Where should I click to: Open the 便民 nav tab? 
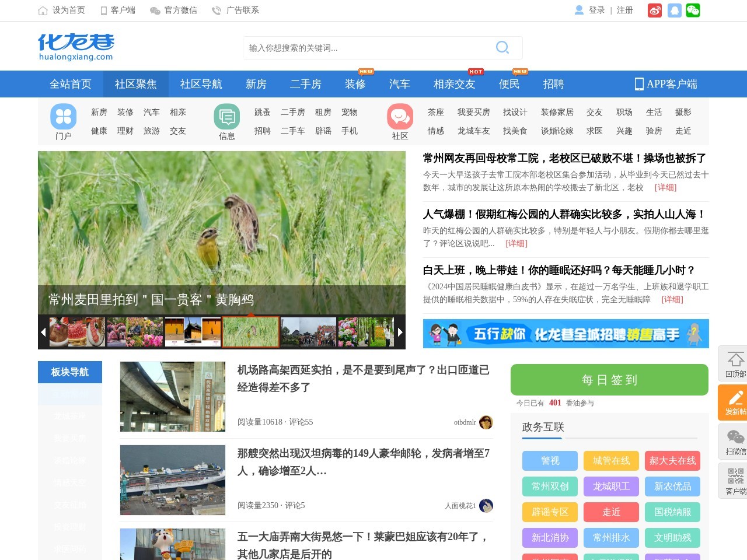point(509,84)
